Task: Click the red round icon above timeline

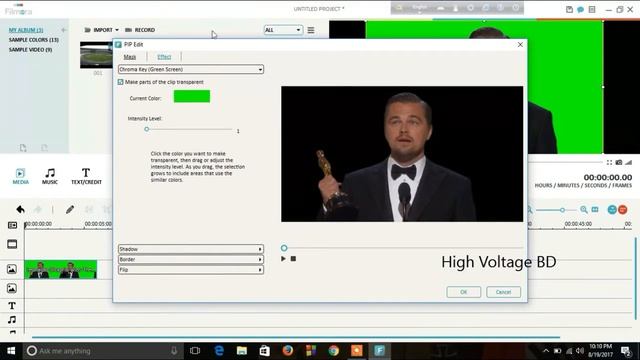Action: point(623,210)
